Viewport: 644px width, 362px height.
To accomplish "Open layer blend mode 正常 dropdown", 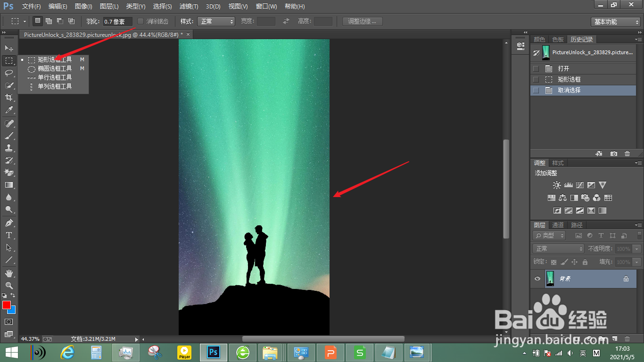I will point(559,248).
